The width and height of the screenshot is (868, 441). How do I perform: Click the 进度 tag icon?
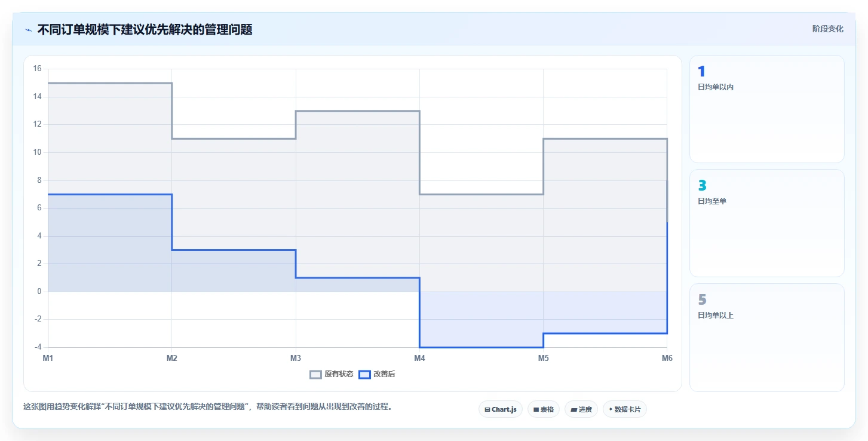coord(573,410)
